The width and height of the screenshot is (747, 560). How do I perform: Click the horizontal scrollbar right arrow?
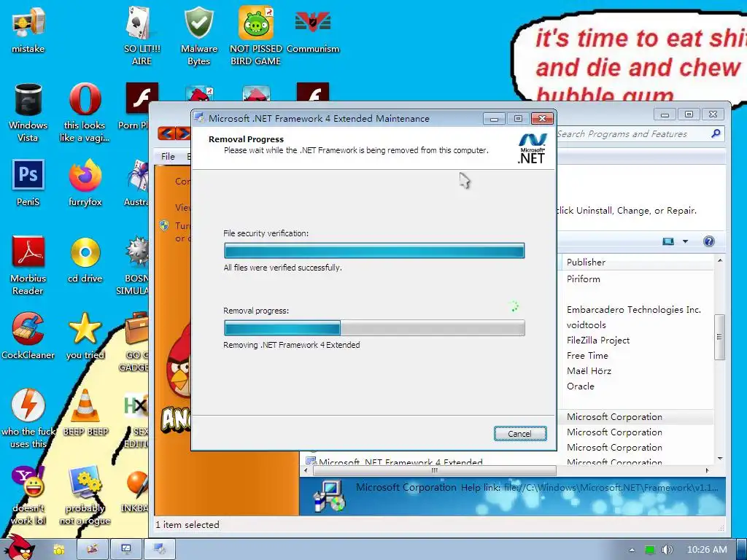tap(707, 470)
